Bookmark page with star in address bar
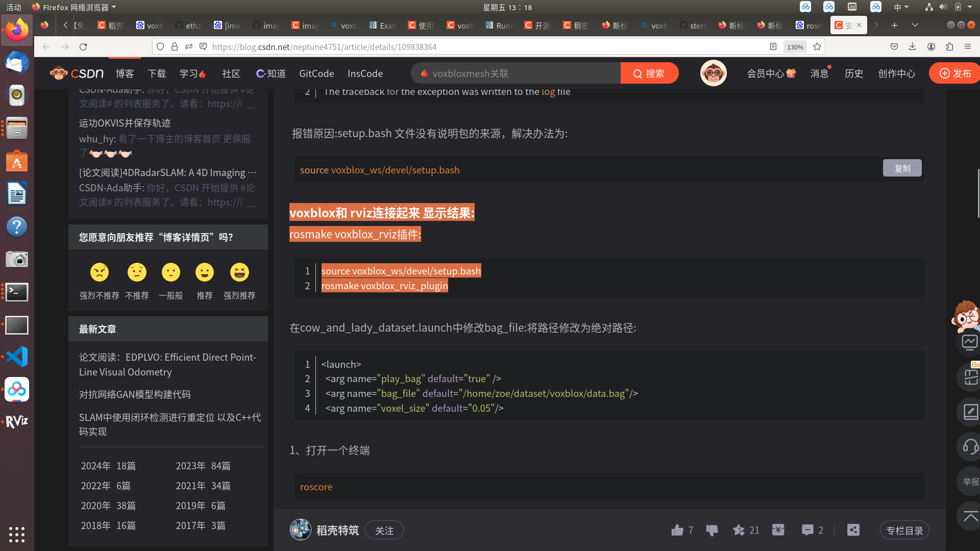Image resolution: width=980 pixels, height=551 pixels. pos(817,46)
